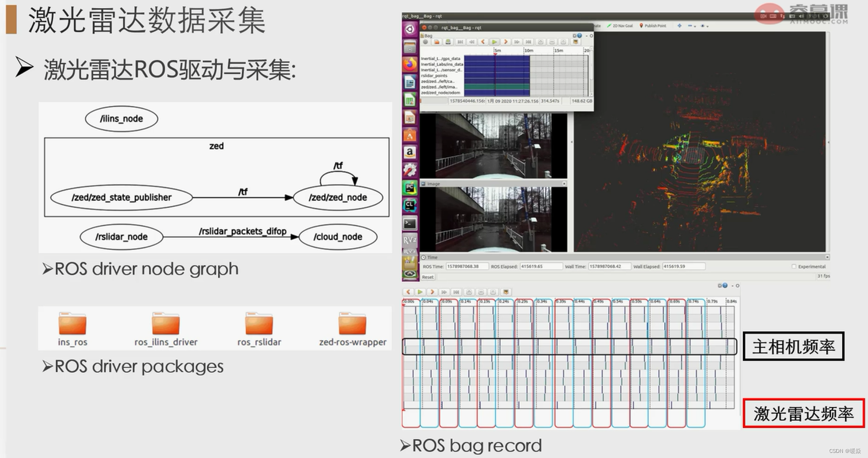Screen dimensions: 868x458
Task: Click the ROS Elapsed field
Action: (541, 267)
